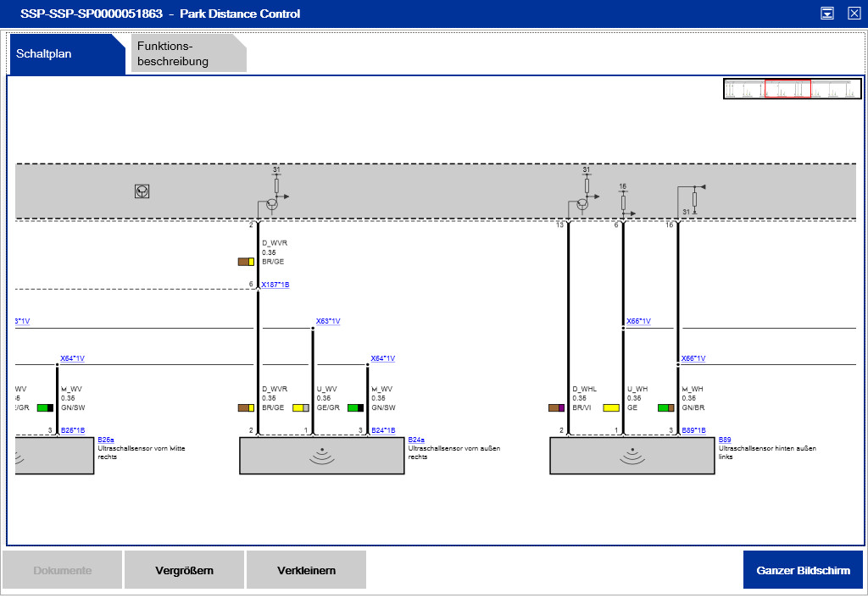Click the transistor symbol above pin 13
This screenshot has width=868, height=598.
point(581,204)
